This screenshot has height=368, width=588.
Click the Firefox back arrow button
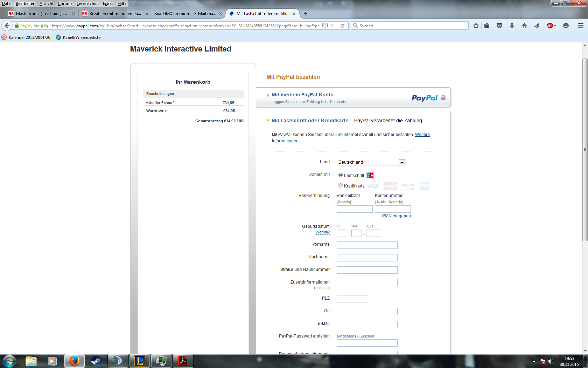7,26
